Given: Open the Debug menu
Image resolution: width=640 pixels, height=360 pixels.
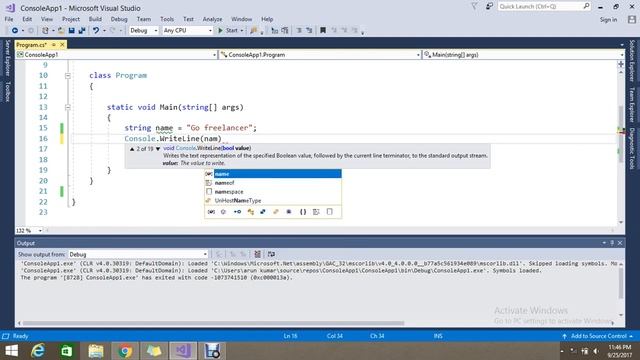Looking at the screenshot, I should tap(119, 19).
